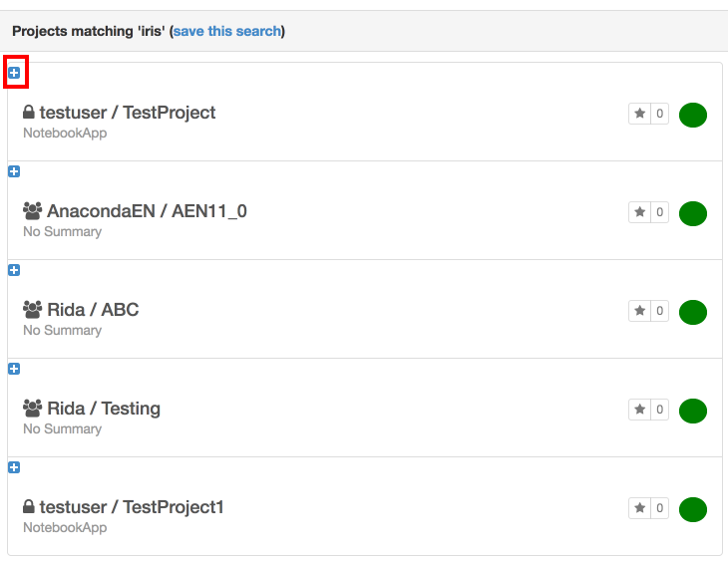Viewport: 728px width, 563px height.
Task: Expand the plus icon above testuser / TestProject1
Action: (14, 467)
